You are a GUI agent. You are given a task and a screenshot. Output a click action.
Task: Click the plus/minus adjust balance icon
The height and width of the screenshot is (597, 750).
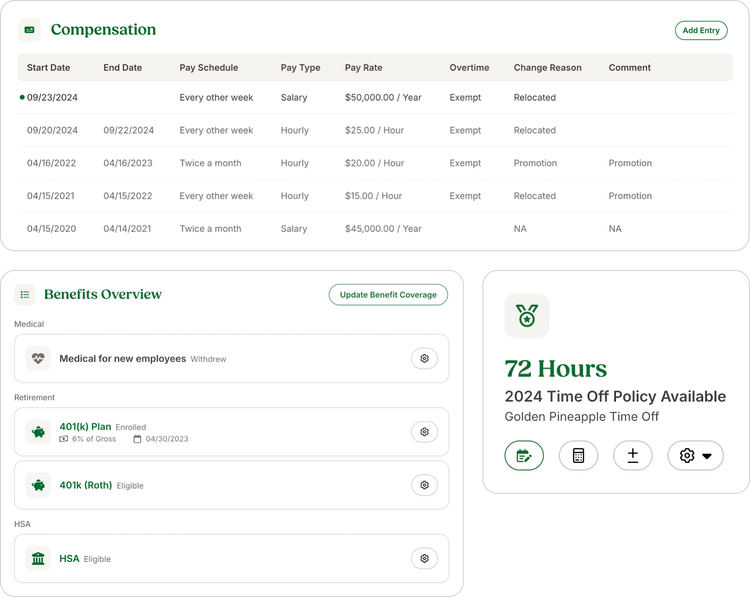click(632, 455)
